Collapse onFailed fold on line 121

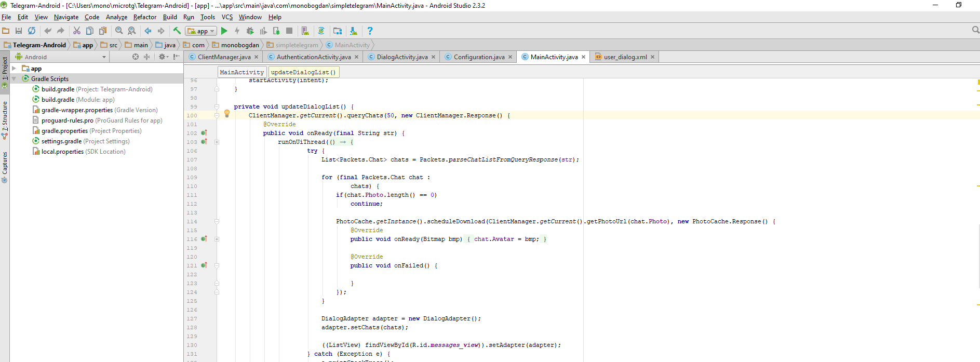tap(217, 265)
